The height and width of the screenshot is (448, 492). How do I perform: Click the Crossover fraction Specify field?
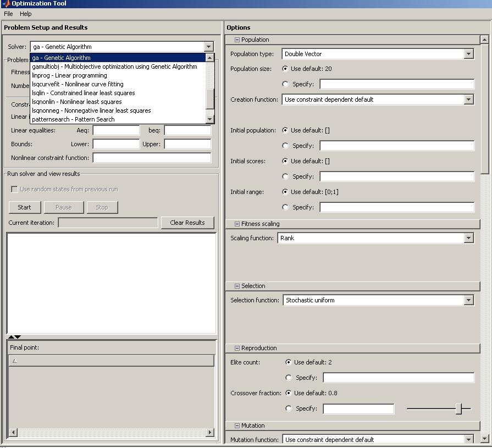[358, 408]
